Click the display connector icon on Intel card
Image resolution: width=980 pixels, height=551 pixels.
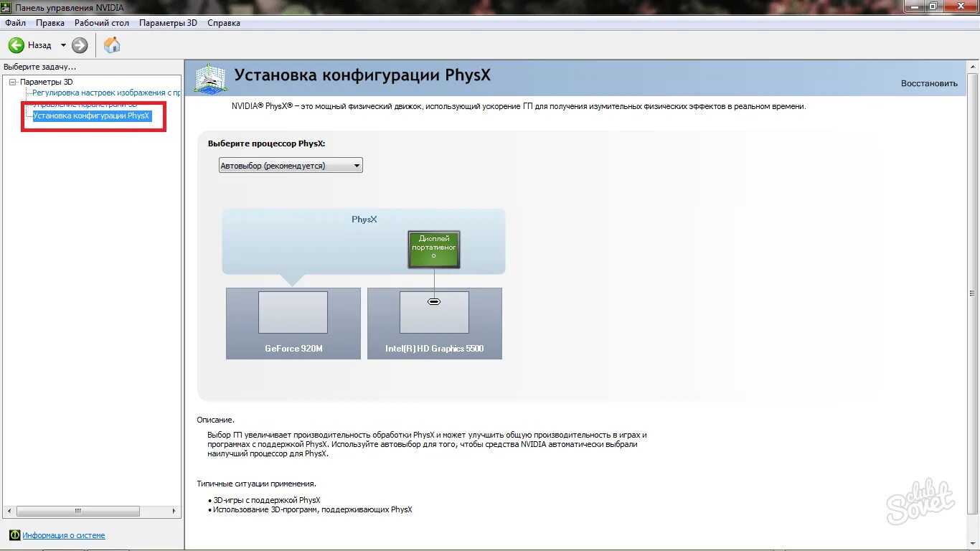click(434, 301)
